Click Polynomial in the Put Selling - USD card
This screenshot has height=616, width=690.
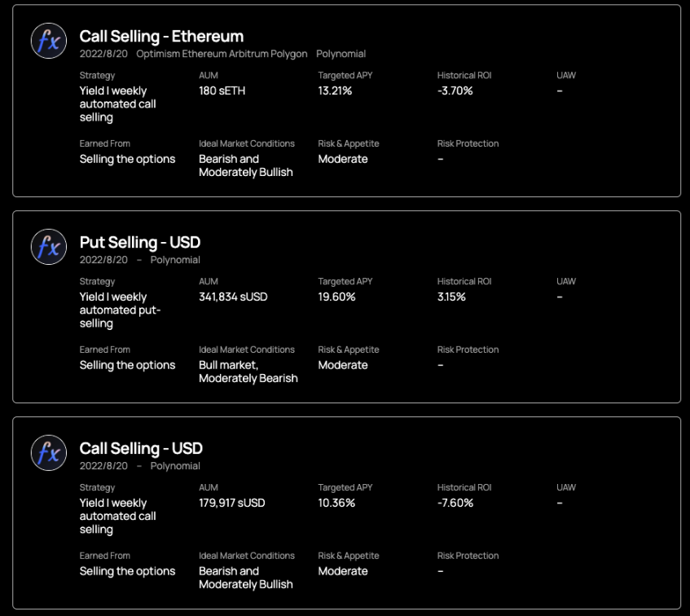175,260
